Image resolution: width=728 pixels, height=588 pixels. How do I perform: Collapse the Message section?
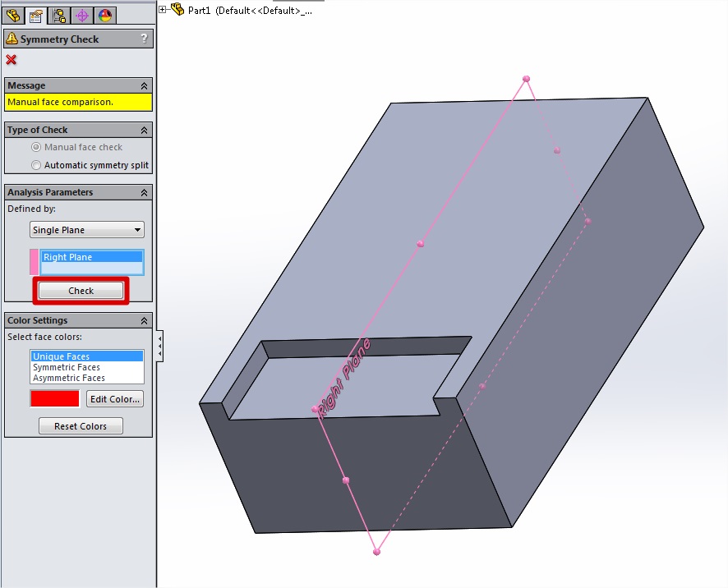144,85
